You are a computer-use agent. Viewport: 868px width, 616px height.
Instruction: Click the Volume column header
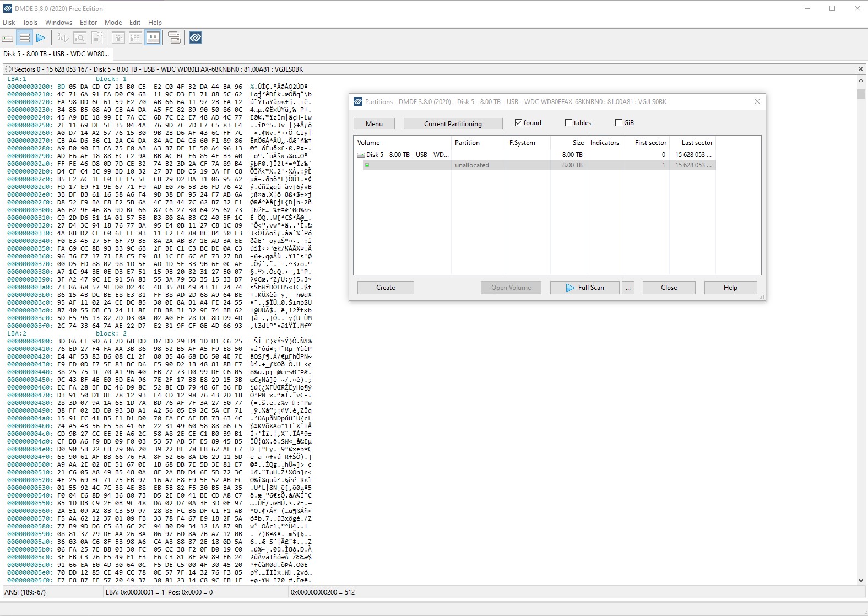(402, 143)
